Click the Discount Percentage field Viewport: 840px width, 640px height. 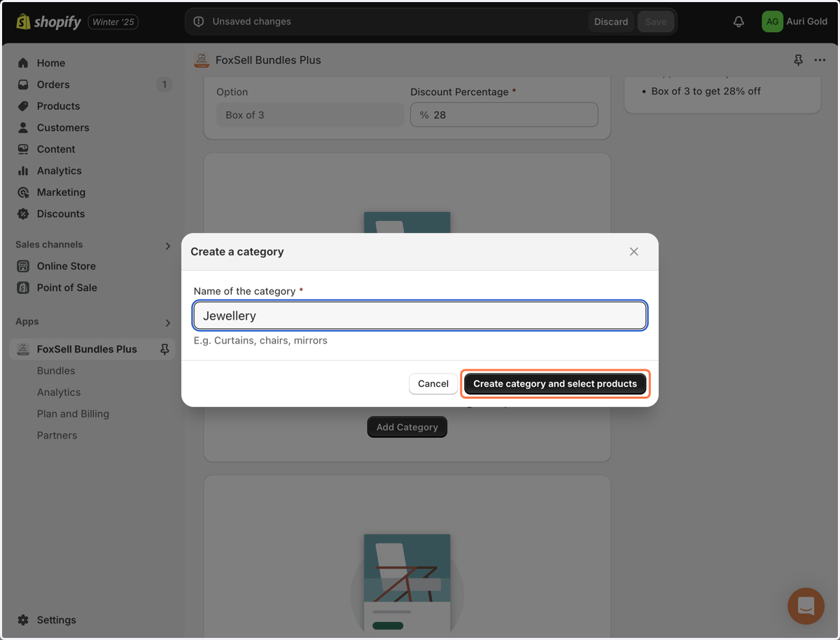pyautogui.click(x=504, y=115)
